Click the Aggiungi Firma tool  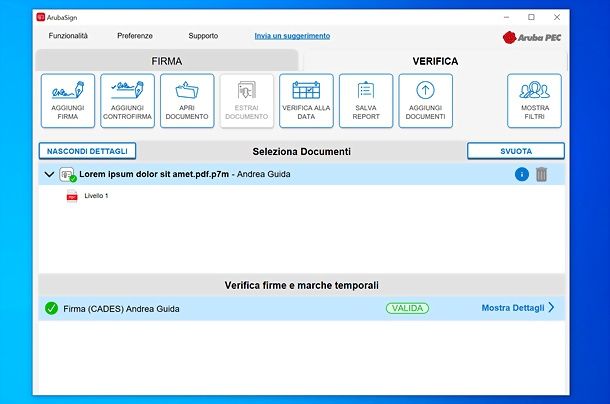tap(68, 101)
